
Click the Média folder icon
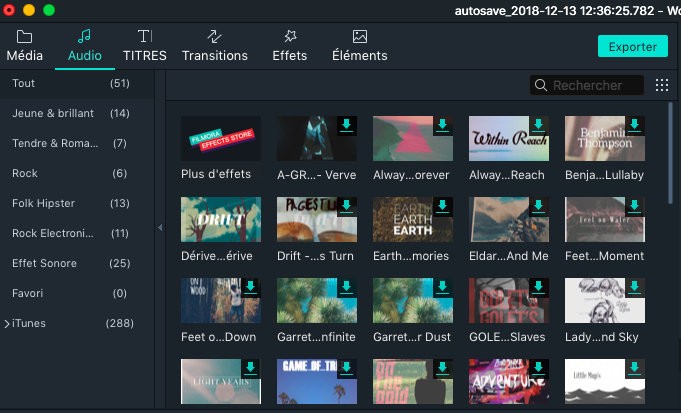coord(24,36)
